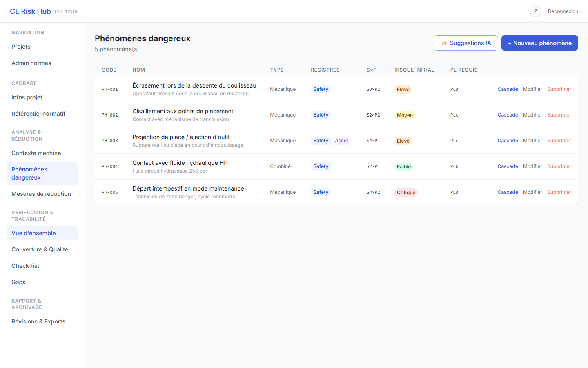Screen dimensions: 588x368
Task: Select 'Départ intempestif en mode maintenance'
Action: [188, 188]
